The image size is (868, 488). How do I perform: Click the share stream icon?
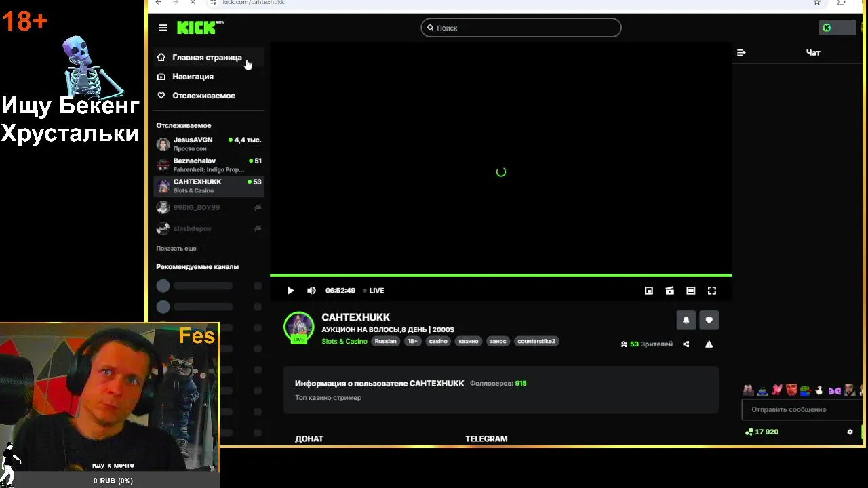[686, 344]
